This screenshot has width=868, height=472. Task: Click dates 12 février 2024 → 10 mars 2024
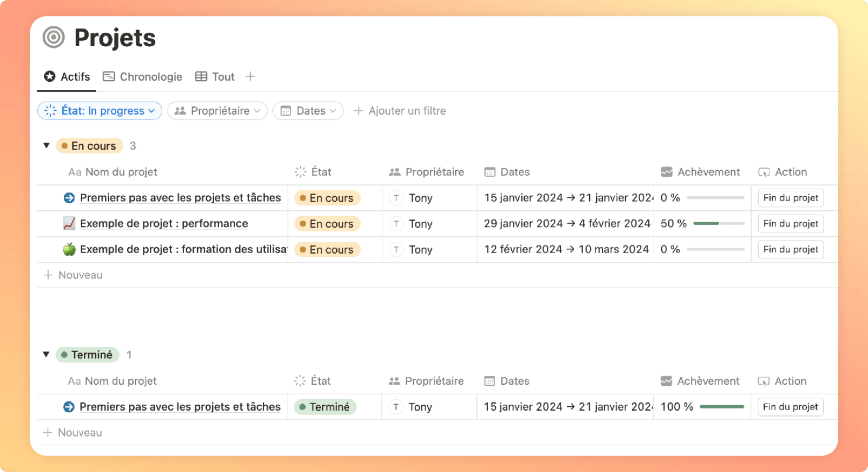click(567, 249)
